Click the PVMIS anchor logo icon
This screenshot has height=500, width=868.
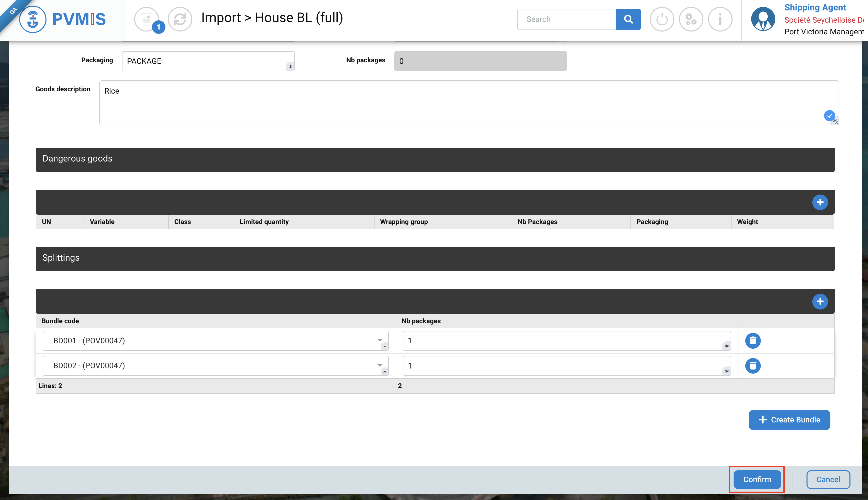[x=33, y=19]
